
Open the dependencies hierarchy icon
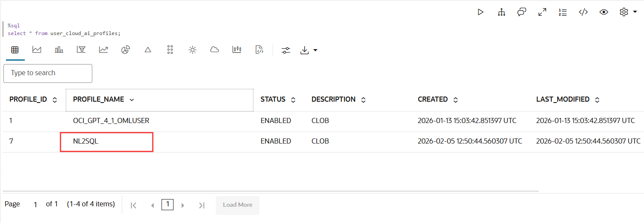tap(501, 12)
